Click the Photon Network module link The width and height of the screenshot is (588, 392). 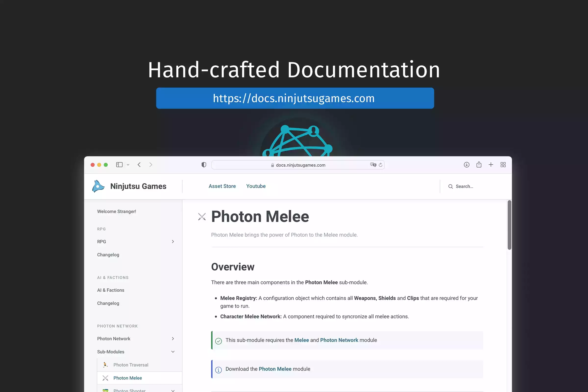[339, 340]
